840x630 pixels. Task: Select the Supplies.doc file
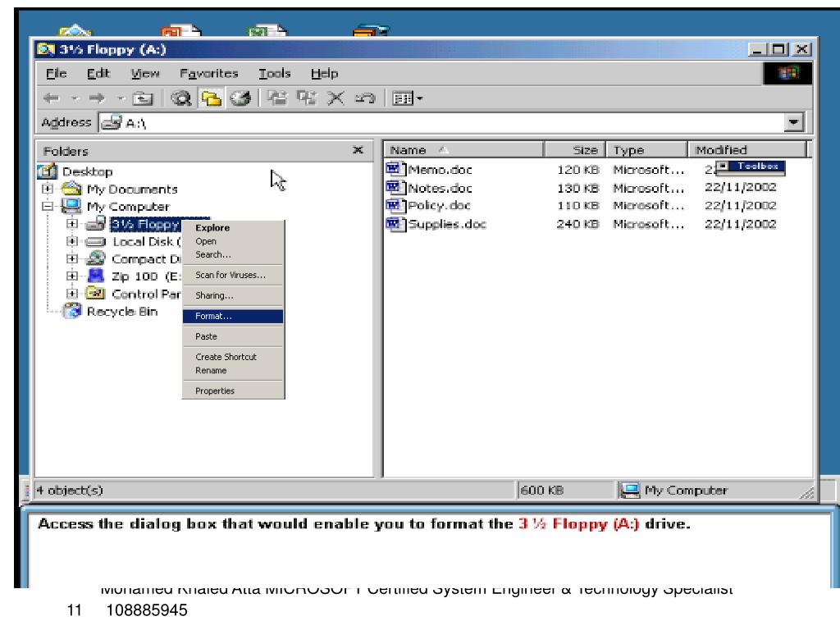pyautogui.click(x=447, y=225)
